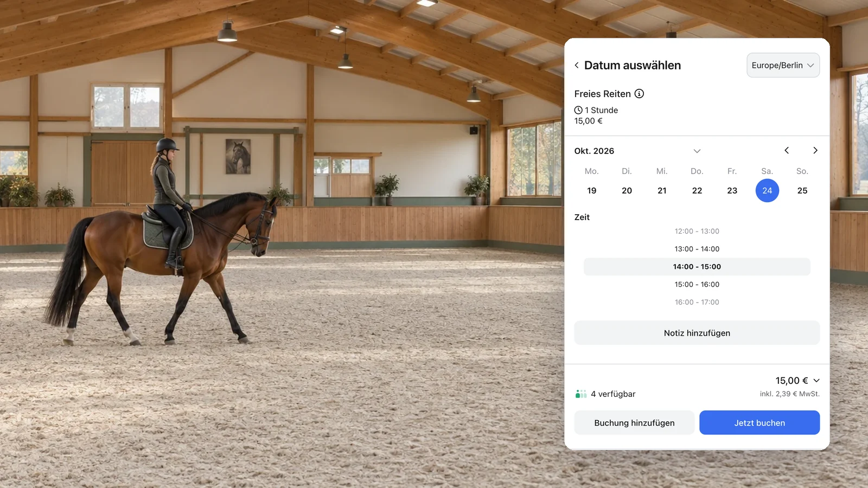Select Monday the 19th
Image resolution: width=868 pixels, height=488 pixels.
click(x=592, y=191)
